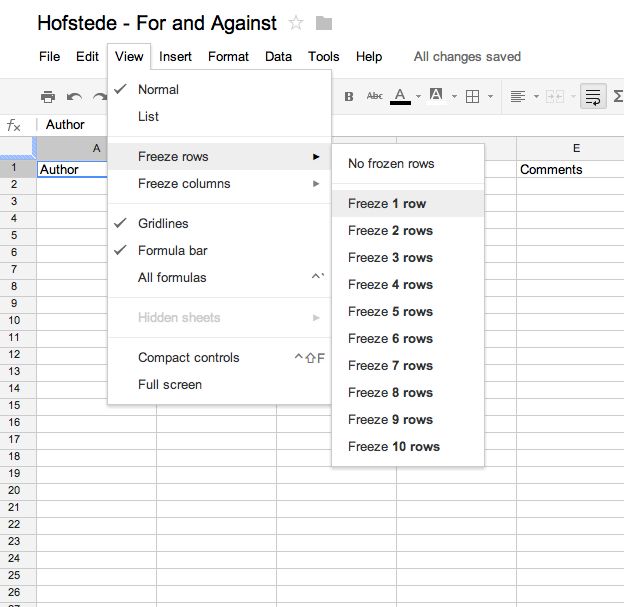The width and height of the screenshot is (624, 607).
Task: Choose Freeze 1 row
Action: pyautogui.click(x=408, y=204)
